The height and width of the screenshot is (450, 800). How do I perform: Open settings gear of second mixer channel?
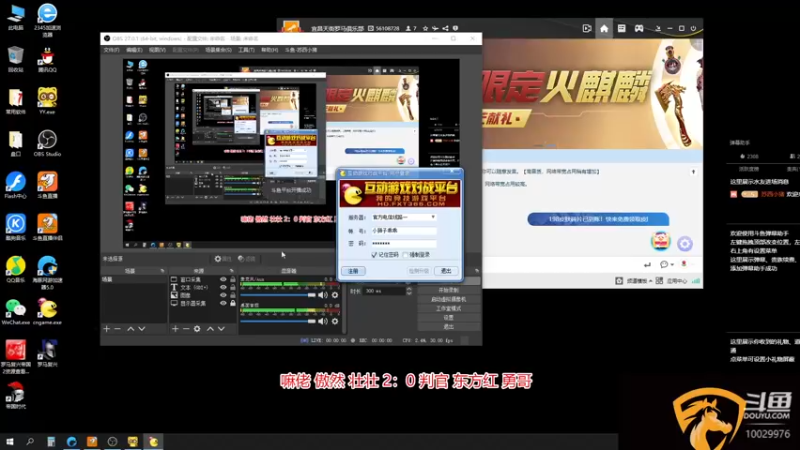[x=335, y=321]
